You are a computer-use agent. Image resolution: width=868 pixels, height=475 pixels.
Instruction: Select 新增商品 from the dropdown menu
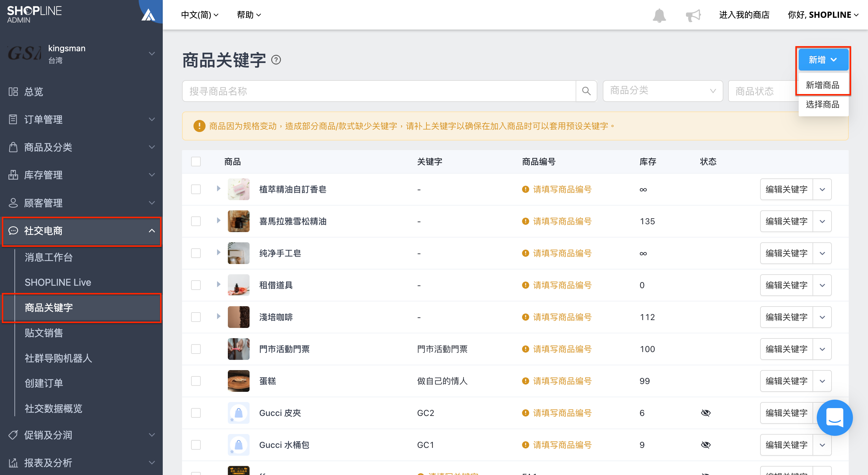[x=822, y=85]
